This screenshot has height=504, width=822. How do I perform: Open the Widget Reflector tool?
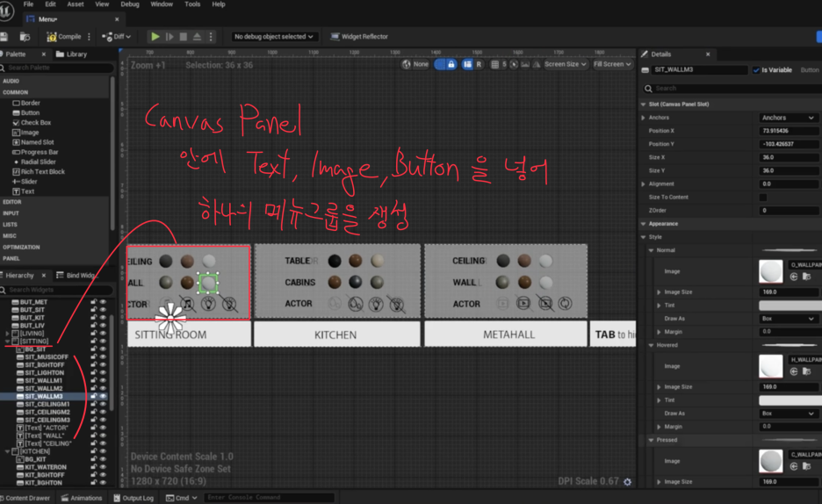(359, 37)
